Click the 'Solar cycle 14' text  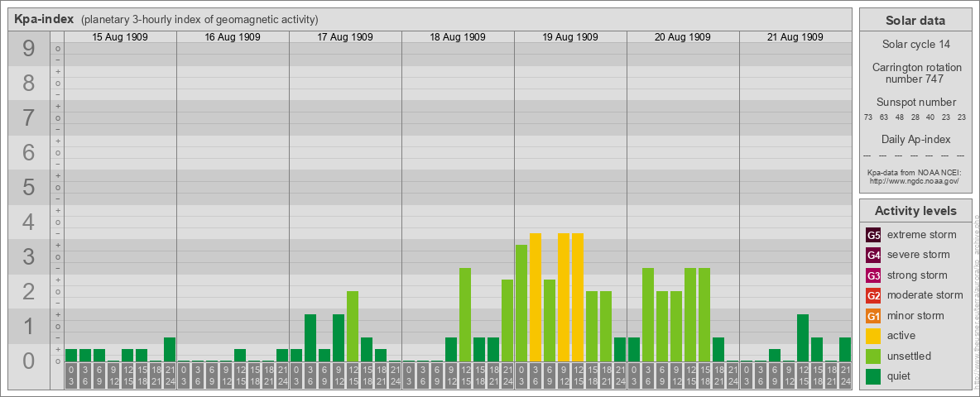point(915,45)
